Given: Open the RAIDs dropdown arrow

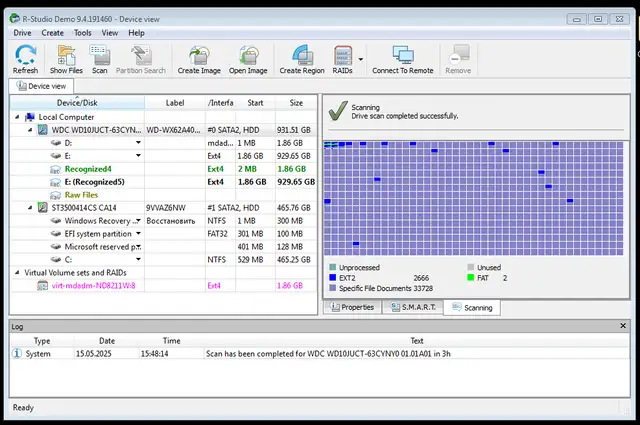Looking at the screenshot, I should pos(361,60).
